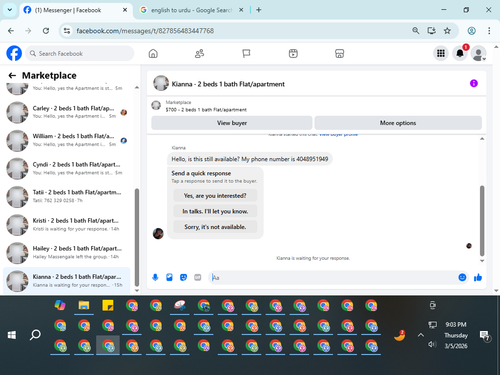Click More options button
The height and width of the screenshot is (375, 500).
point(398,123)
